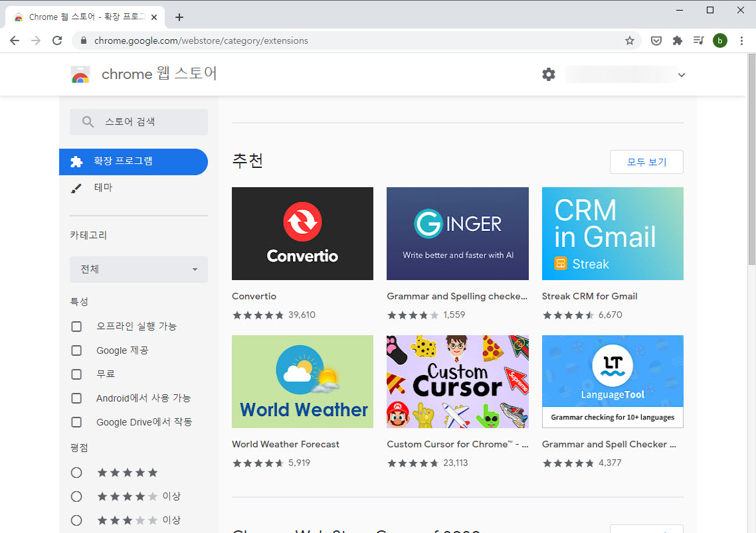The height and width of the screenshot is (533, 756).
Task: Click the Convertio title link
Action: 254,297
